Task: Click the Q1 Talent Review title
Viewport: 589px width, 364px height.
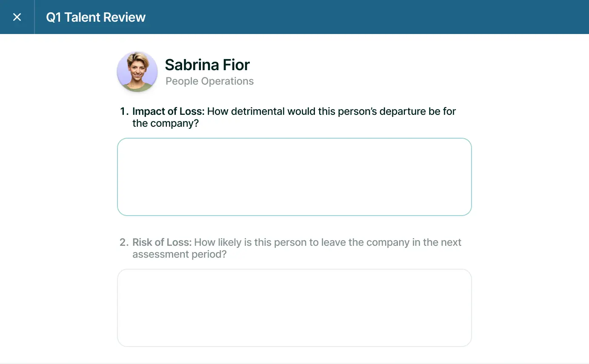Action: coord(96,17)
